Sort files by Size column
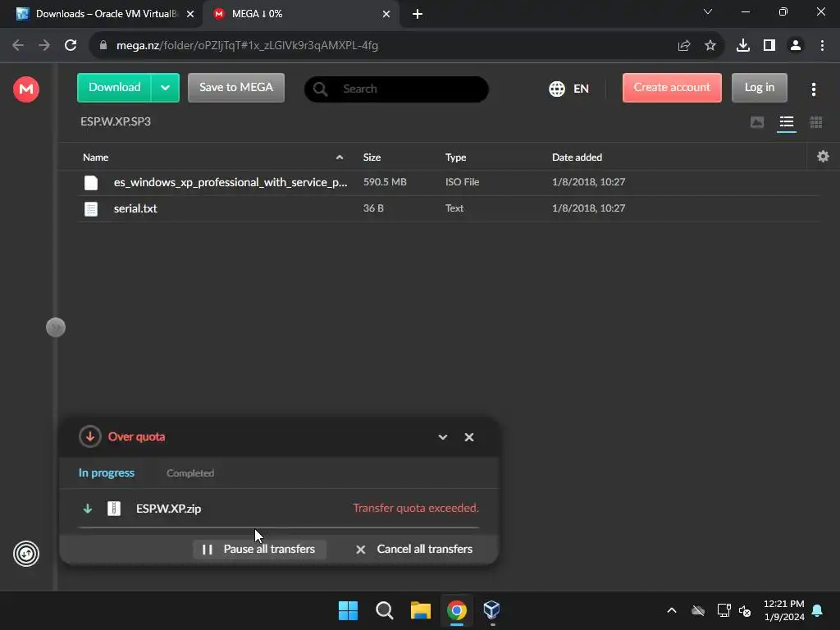 [372, 157]
